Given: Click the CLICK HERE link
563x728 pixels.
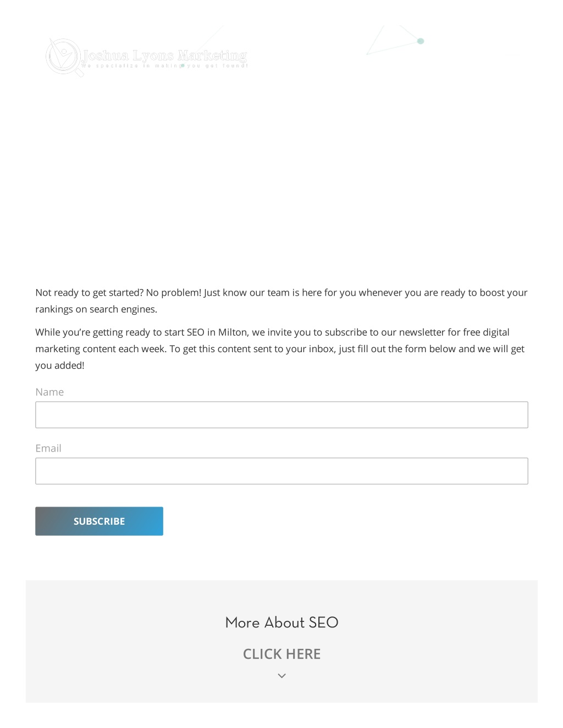Looking at the screenshot, I should 281,654.
